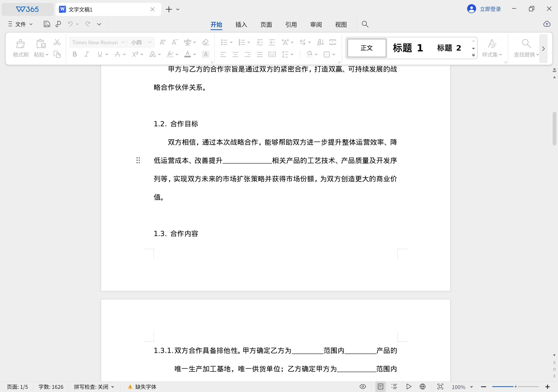Toggle eye protection mode in status bar
The width and height of the screenshot is (558, 392).
[363, 386]
